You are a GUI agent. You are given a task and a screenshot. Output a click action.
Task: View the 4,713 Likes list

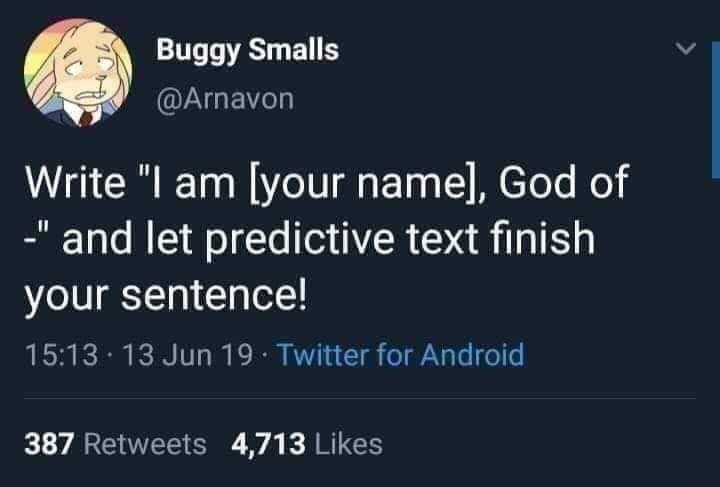pos(307,442)
